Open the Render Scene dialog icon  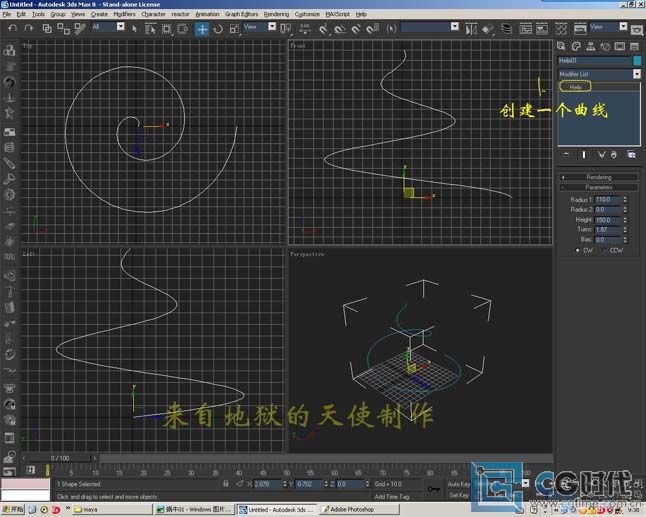click(x=580, y=29)
